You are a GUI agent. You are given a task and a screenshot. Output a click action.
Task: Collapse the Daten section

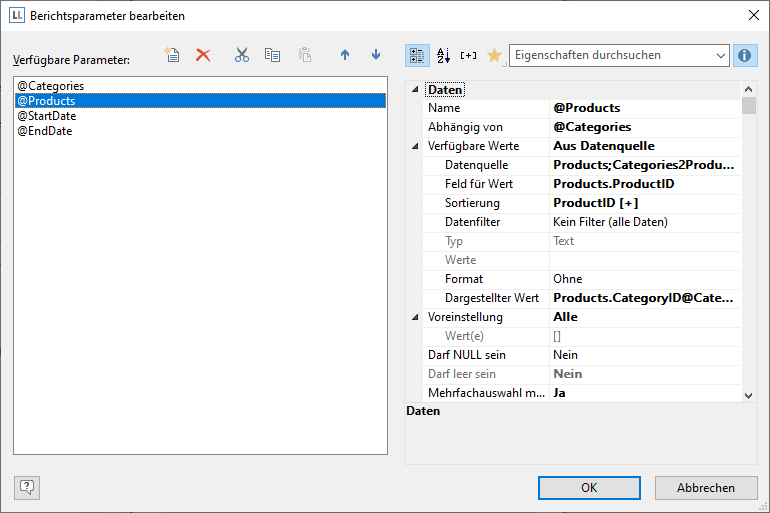[x=416, y=90]
